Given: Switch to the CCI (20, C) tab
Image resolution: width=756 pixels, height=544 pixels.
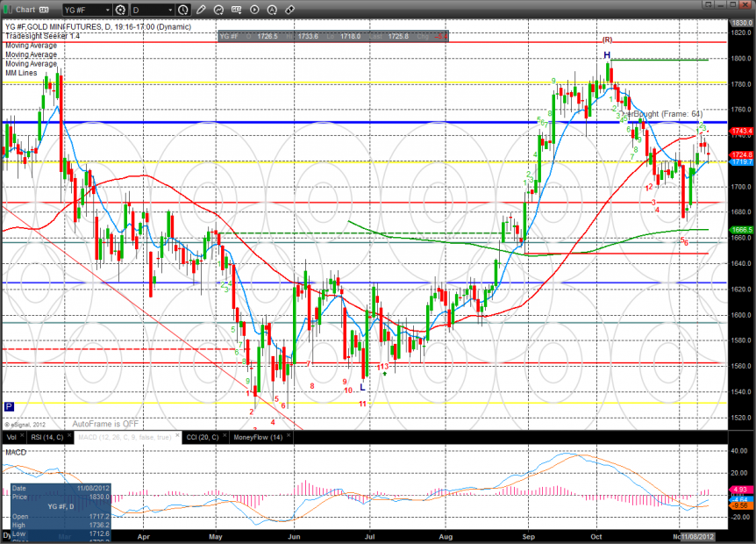Looking at the screenshot, I should 203,437.
